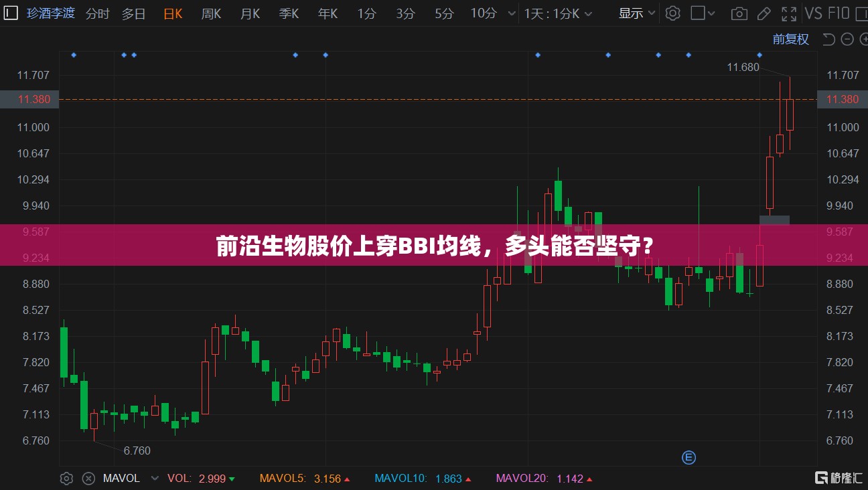Click the last blue diamond marker at chart top
This screenshot has height=490, width=868.
pos(759,55)
